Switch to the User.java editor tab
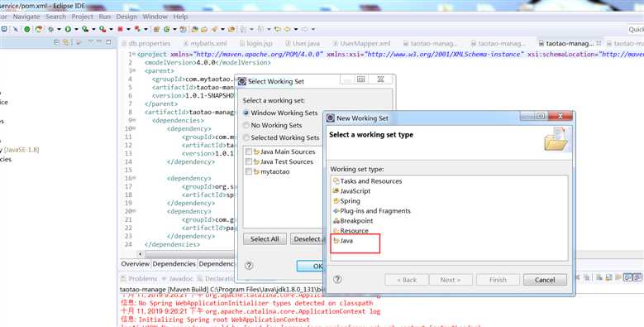644x327 pixels. tap(303, 43)
